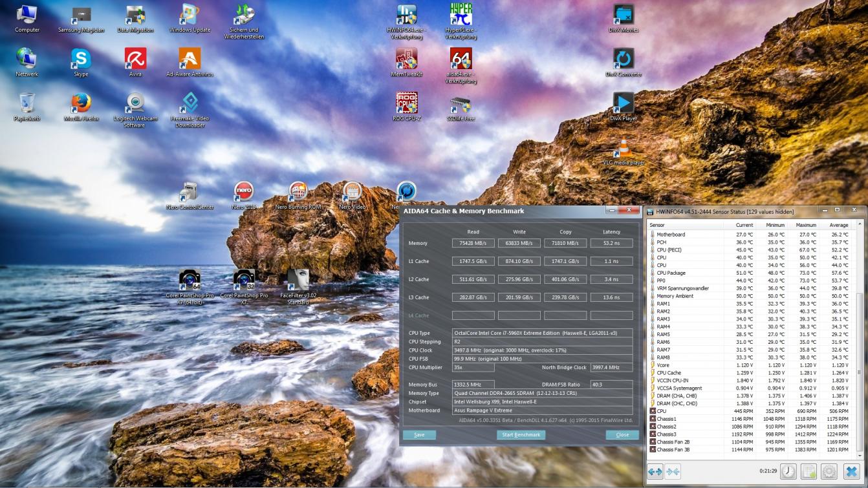Click the Sensor column header in HWiNFO

686,225
